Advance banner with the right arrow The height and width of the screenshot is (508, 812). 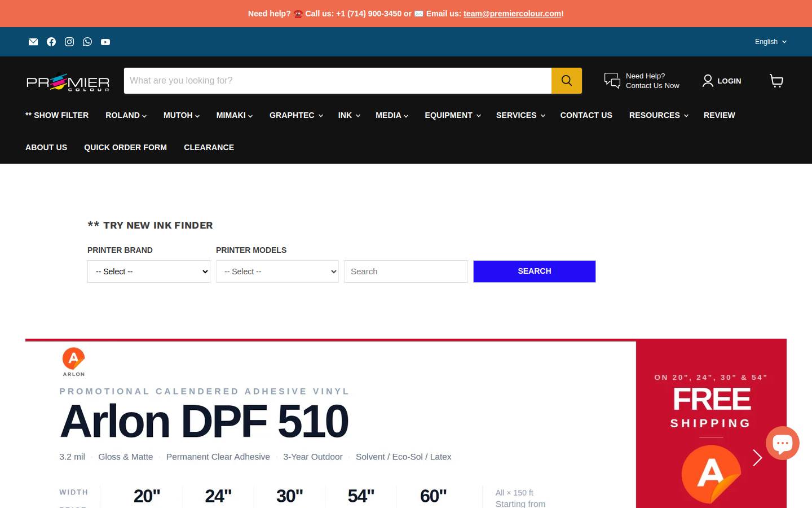[x=757, y=458]
